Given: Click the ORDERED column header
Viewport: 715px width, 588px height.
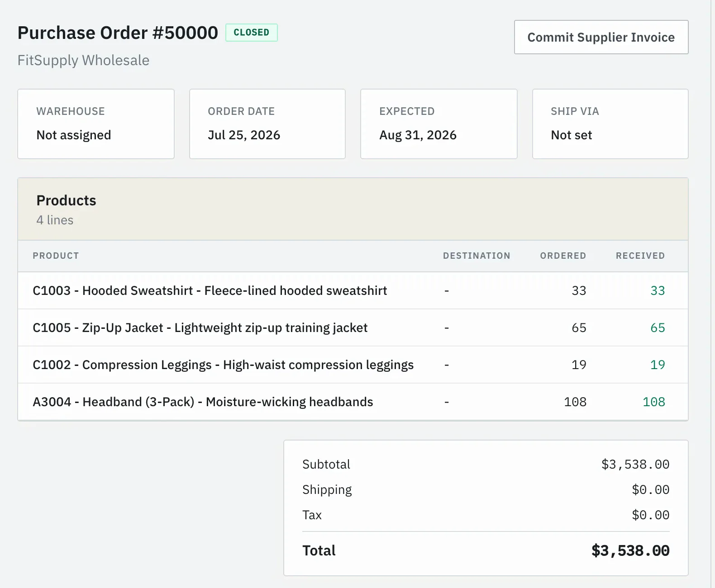Looking at the screenshot, I should click(563, 256).
